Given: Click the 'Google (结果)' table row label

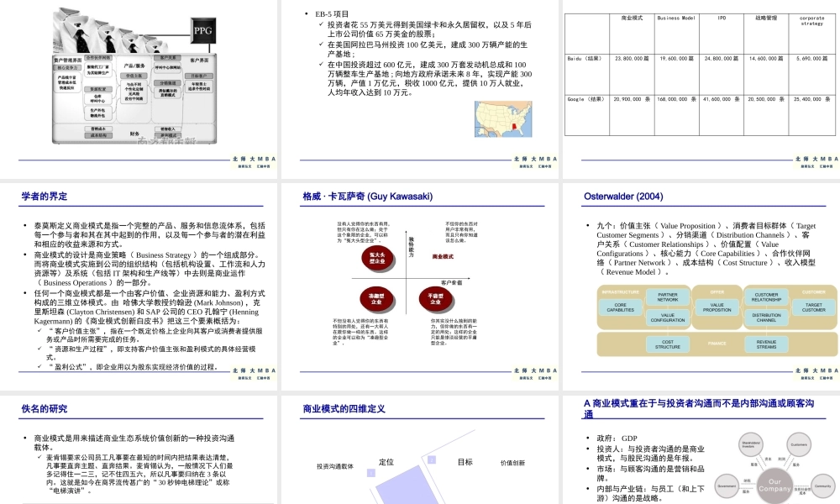Looking at the screenshot, I should point(585,99).
